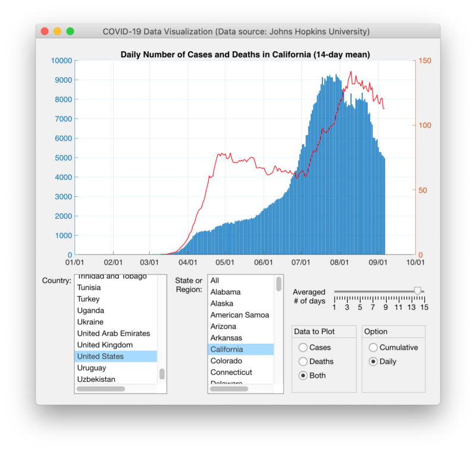Click the country list vertical scrollbar
The width and height of the screenshot is (476, 452).
point(162,374)
